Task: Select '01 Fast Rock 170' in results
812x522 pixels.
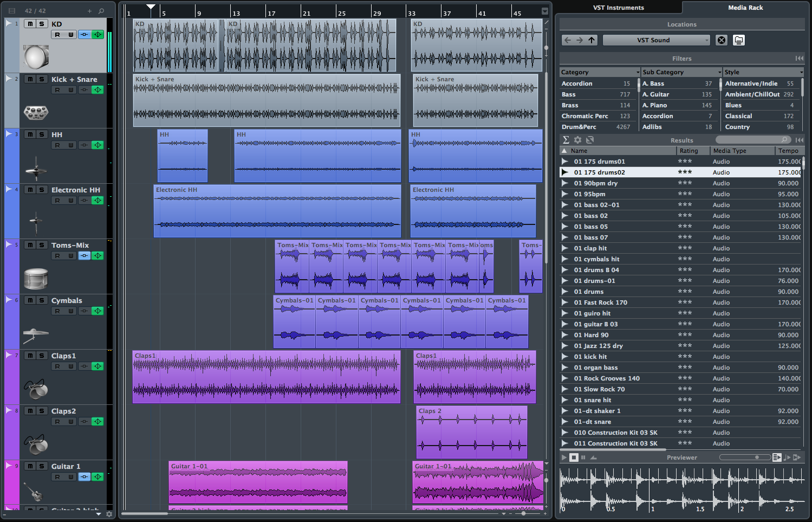Action: click(x=600, y=302)
